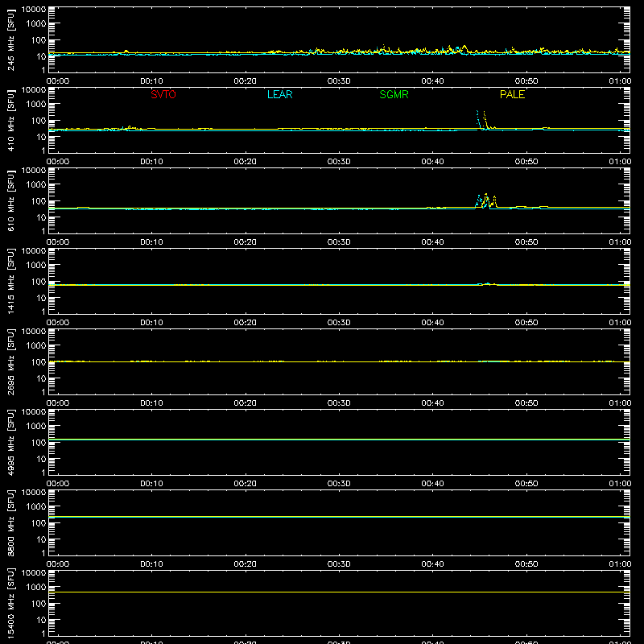
Task: Click 00:30 time label under 1415 MHz plot
Action: point(339,323)
